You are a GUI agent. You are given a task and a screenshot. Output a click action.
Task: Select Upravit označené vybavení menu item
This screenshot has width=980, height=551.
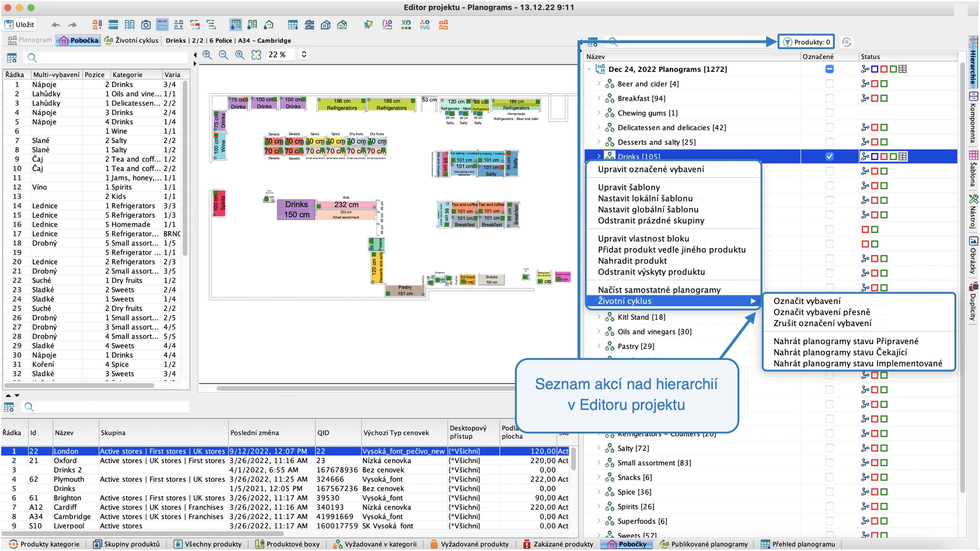(651, 169)
